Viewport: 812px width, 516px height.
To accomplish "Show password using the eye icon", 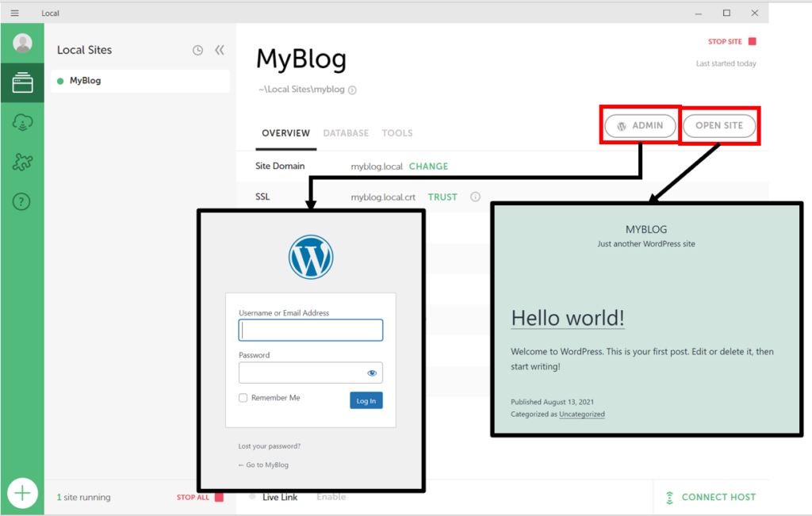I will (x=372, y=373).
